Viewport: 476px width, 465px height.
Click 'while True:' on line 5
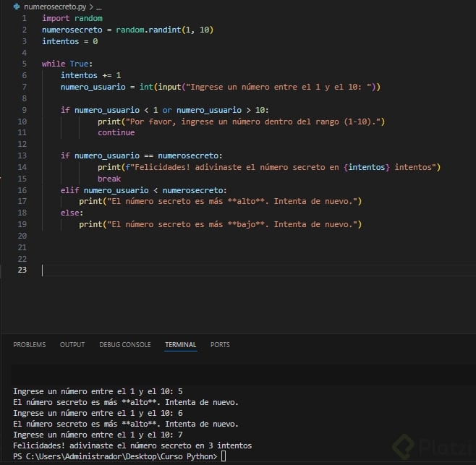[x=67, y=64]
